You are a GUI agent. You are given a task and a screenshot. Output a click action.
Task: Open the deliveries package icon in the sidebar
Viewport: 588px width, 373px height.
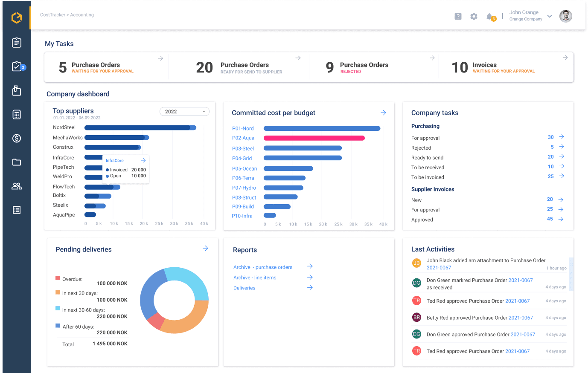pyautogui.click(x=16, y=90)
